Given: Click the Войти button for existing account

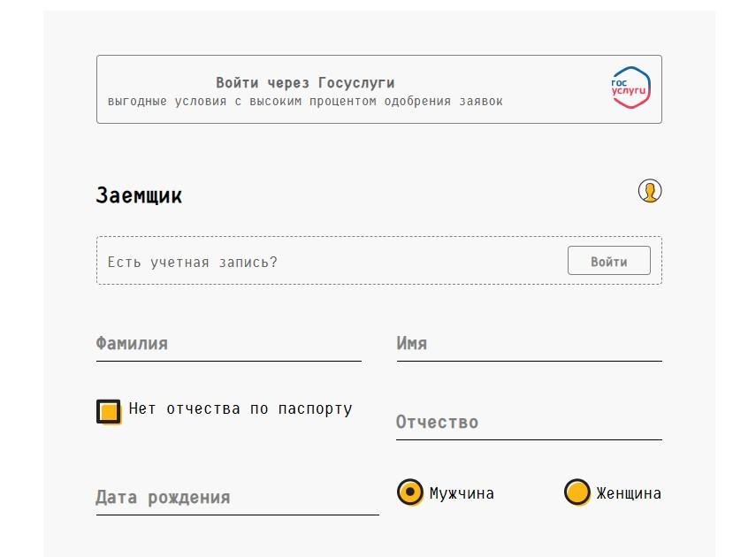Looking at the screenshot, I should 609,261.
